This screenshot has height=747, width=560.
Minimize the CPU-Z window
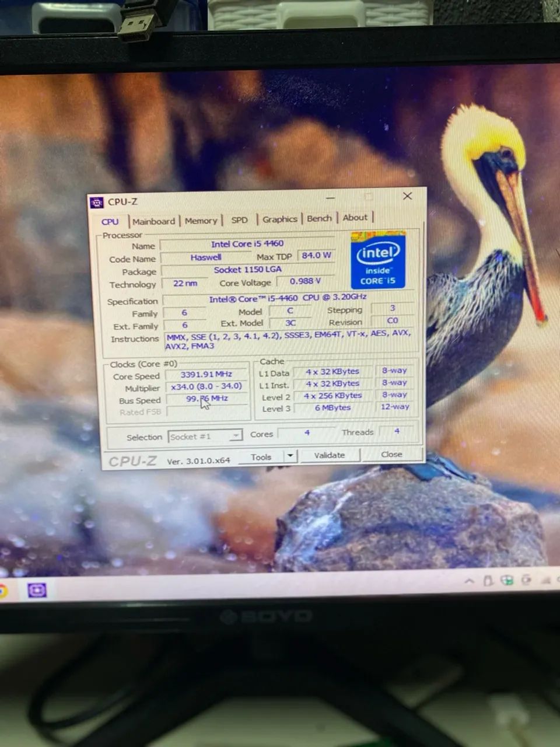tap(330, 198)
